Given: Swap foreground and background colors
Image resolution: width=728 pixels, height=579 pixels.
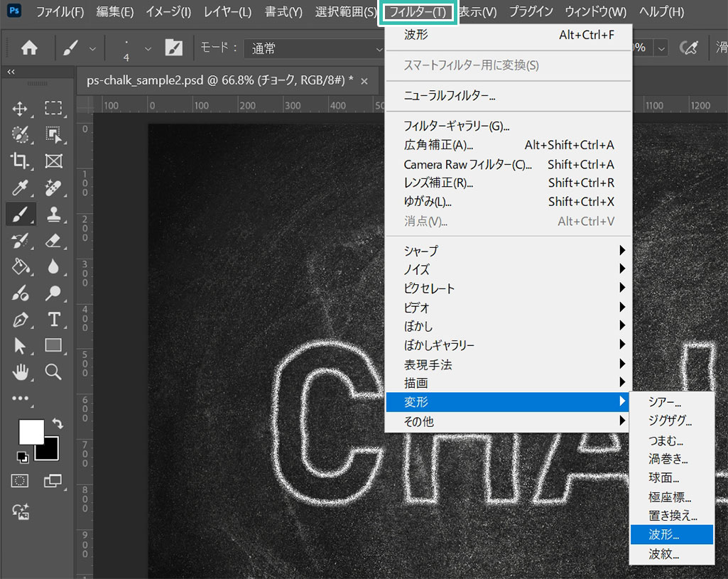Looking at the screenshot, I should click(58, 423).
